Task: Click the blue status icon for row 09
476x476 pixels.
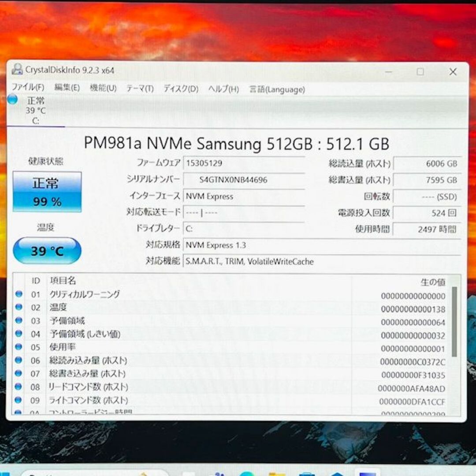Action: click(19, 400)
